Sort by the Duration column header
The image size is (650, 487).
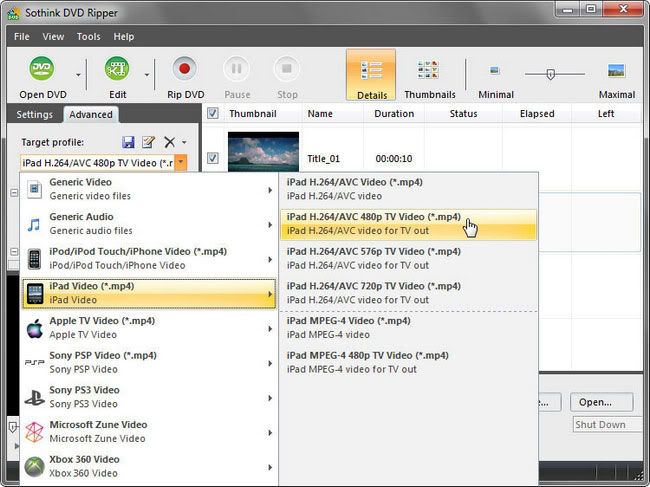tap(394, 114)
